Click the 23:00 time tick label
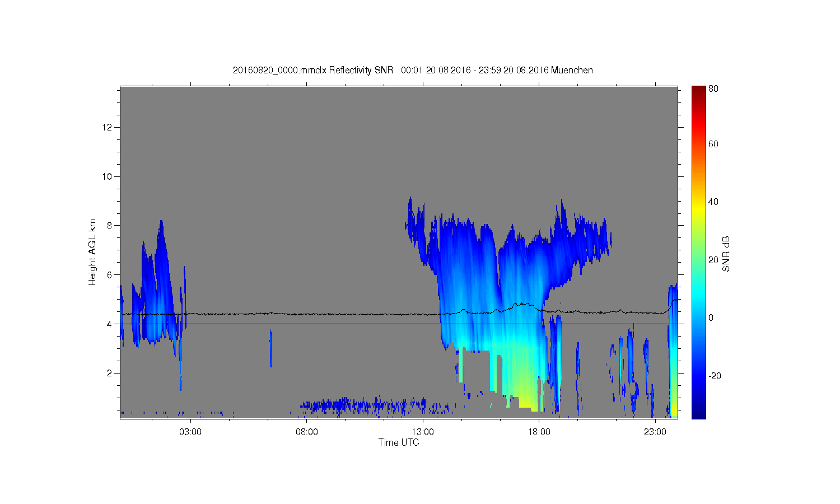840x504 pixels. (655, 432)
